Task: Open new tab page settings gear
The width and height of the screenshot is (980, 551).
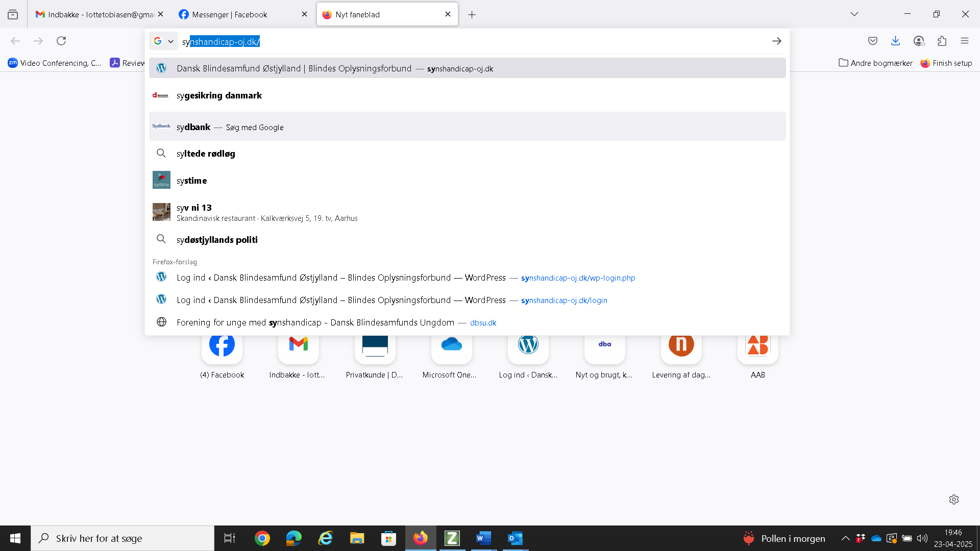Action: pos(953,499)
